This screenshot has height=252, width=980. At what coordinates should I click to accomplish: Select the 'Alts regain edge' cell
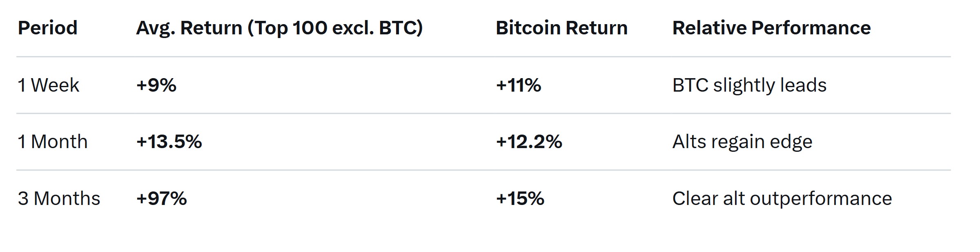pos(742,142)
